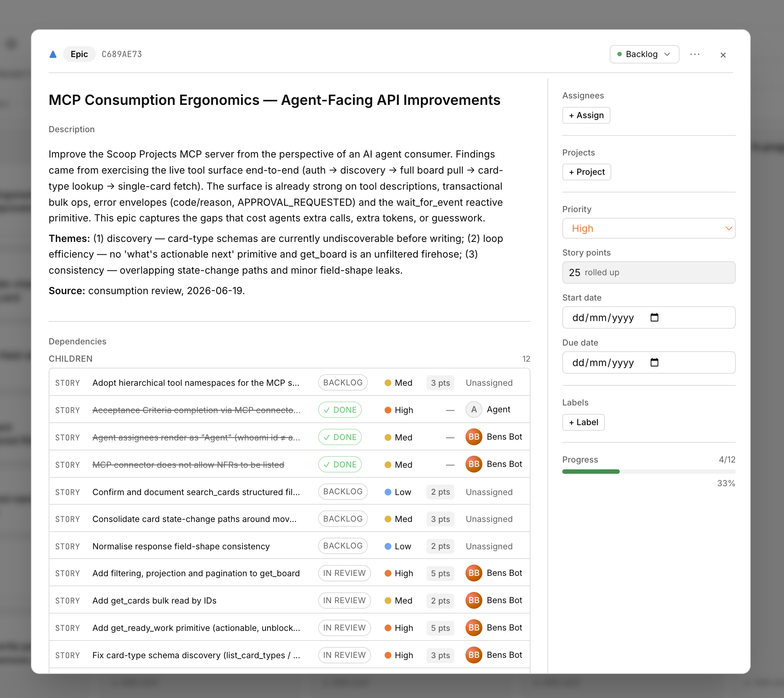Click IN REVIEW badge on get_board filtering row

pyautogui.click(x=344, y=573)
